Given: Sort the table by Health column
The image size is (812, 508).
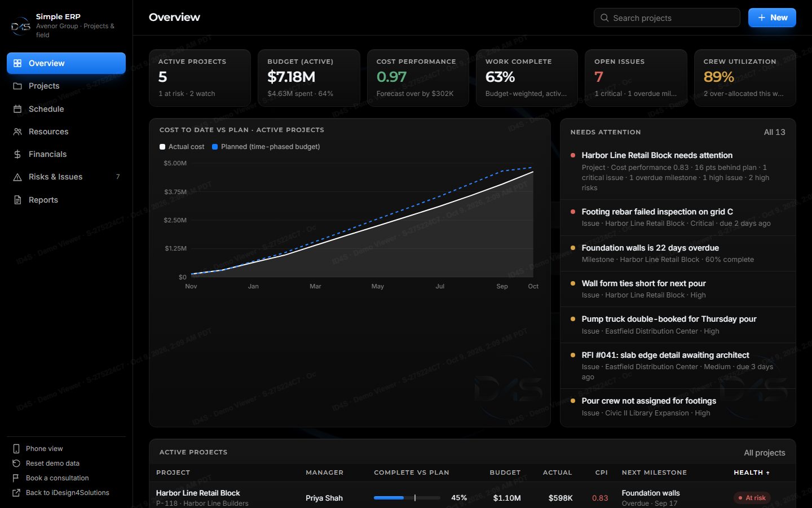Looking at the screenshot, I should [752, 472].
